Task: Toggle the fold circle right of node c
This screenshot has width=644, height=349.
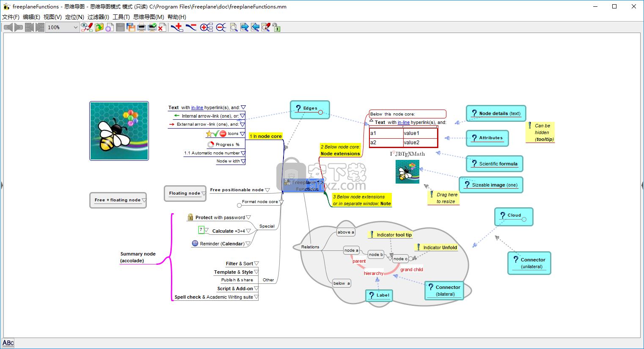Action: point(410,258)
